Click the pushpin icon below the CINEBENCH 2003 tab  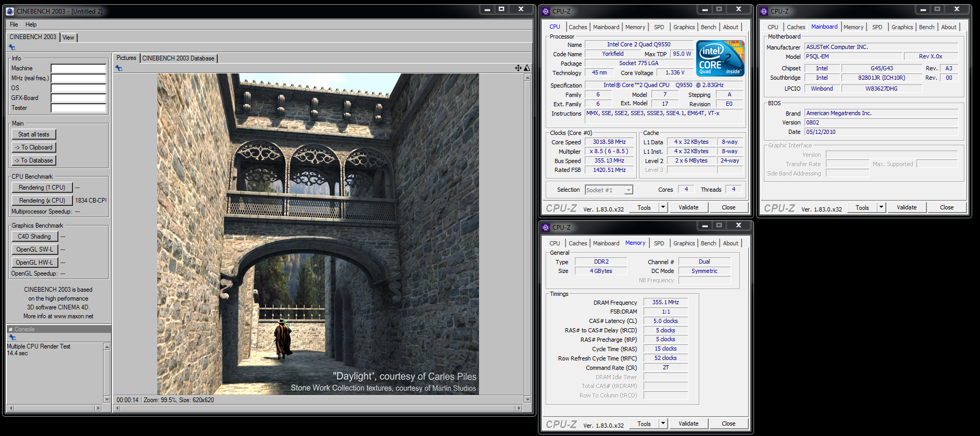12,47
